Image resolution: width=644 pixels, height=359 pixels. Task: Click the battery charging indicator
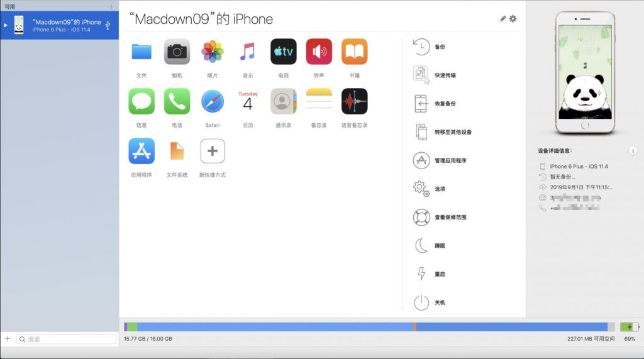pyautogui.click(x=629, y=327)
